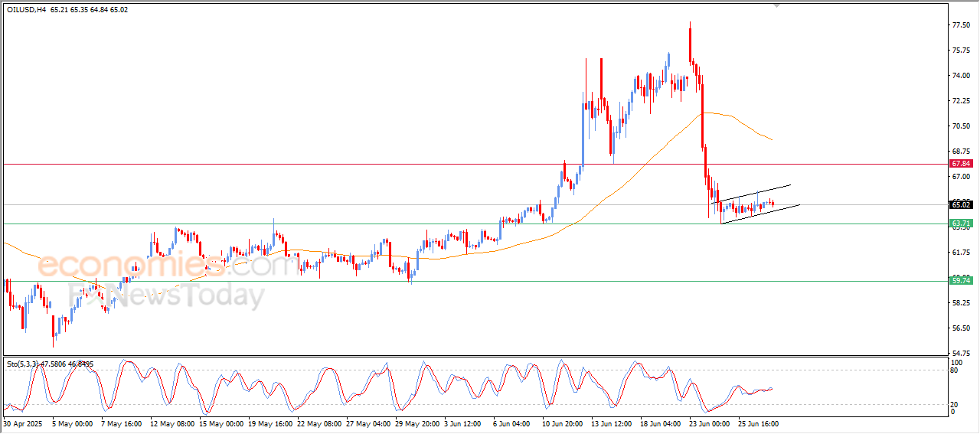The width and height of the screenshot is (980, 434).
Task: Click the Sto(5,3,3) indicator label
Action: [x=23, y=364]
